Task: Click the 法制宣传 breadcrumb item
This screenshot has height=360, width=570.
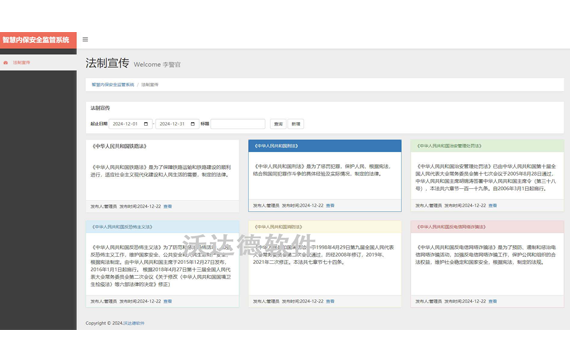Action: [150, 85]
